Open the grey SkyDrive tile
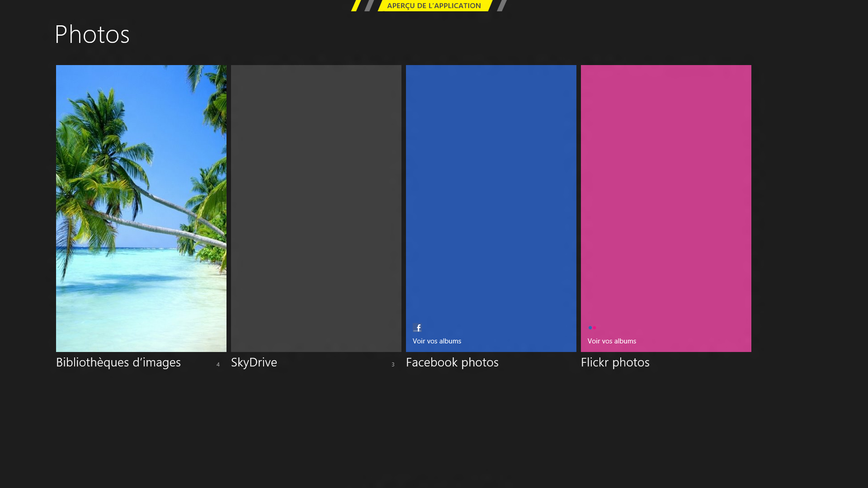Viewport: 868px width, 488px height. coord(316,208)
